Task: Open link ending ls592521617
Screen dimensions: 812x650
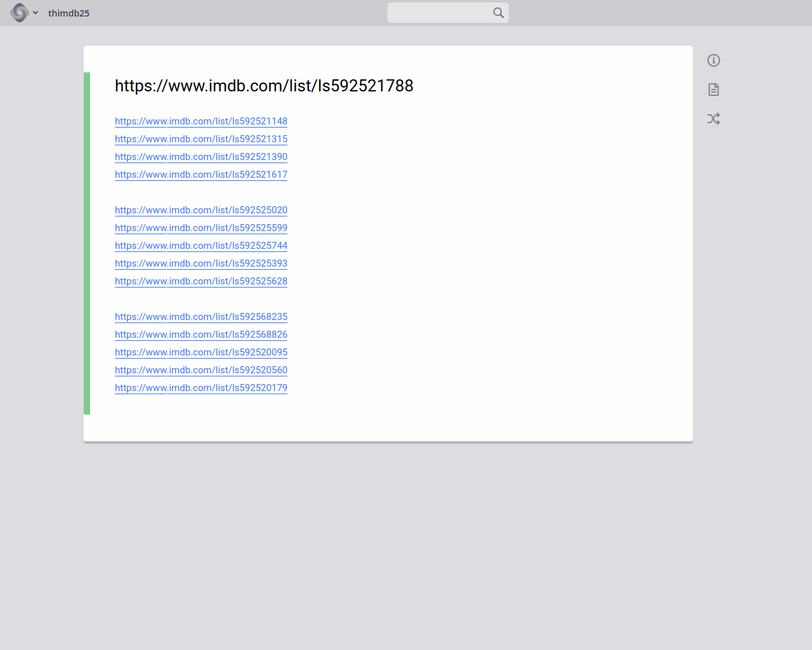Action: pos(201,175)
